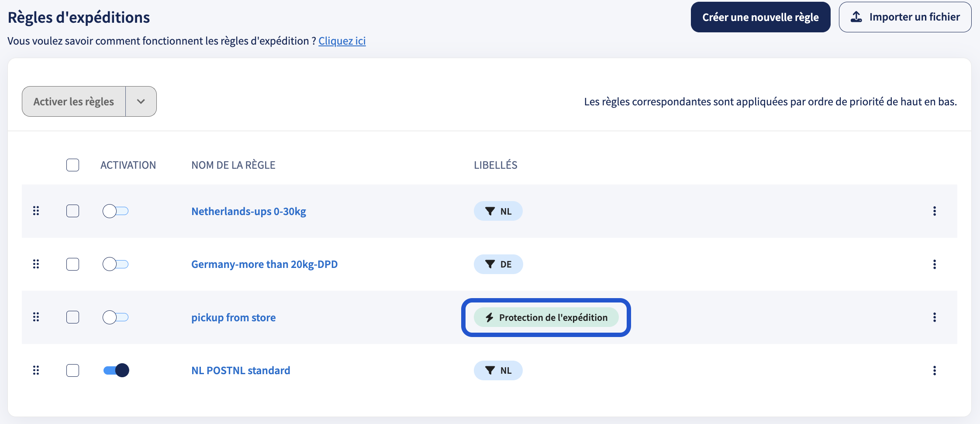
Task: Click the Protection de l'expédition label
Action: 546,317
